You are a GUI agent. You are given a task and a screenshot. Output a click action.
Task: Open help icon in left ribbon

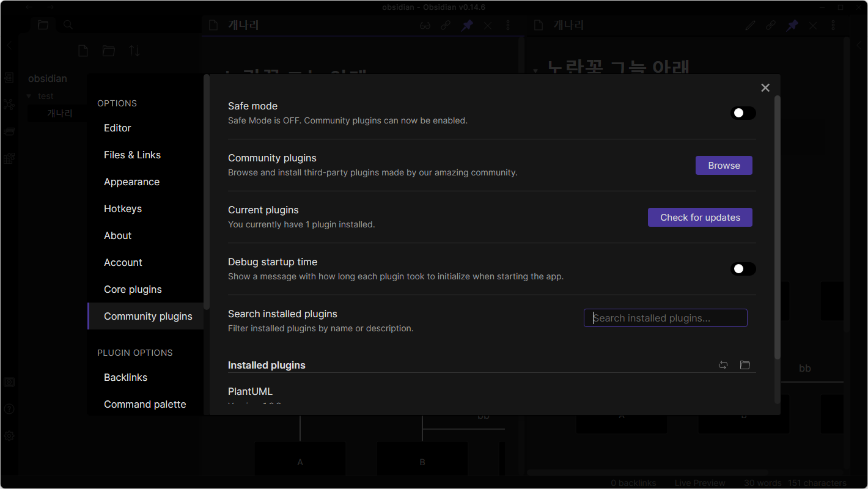point(9,409)
